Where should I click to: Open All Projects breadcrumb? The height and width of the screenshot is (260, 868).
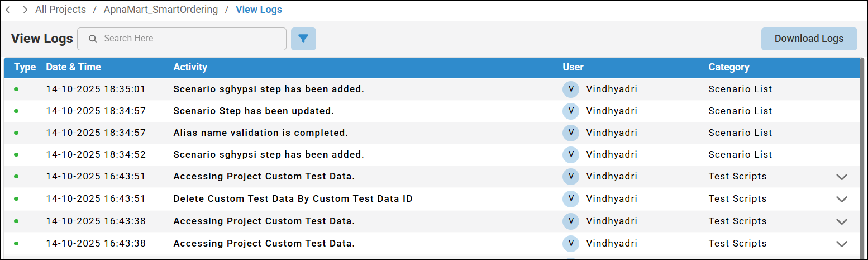[x=60, y=10]
